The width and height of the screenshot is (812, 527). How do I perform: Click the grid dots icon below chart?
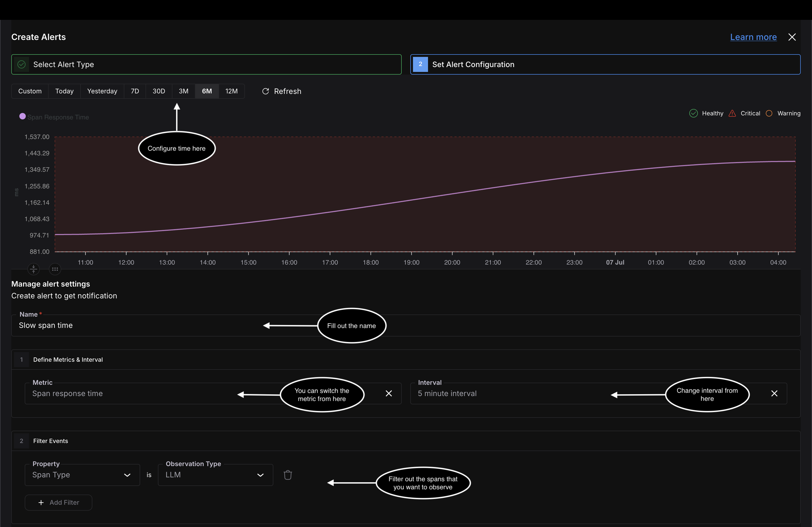[55, 269]
